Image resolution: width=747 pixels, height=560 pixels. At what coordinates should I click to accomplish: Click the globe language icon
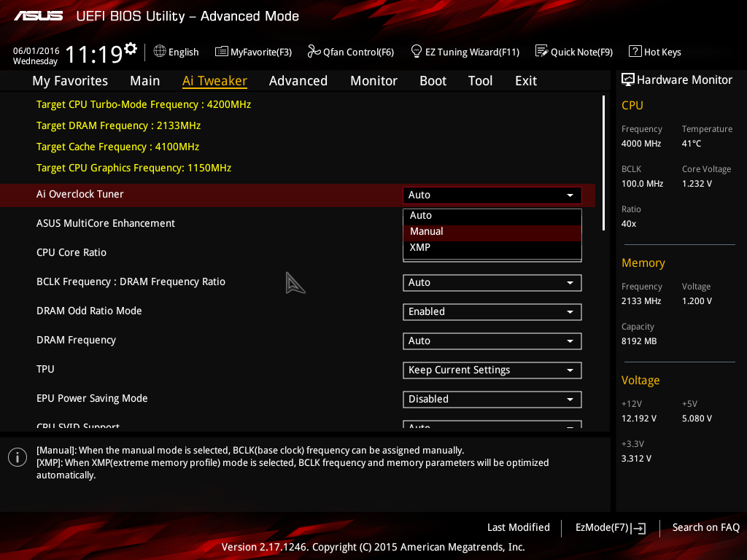click(160, 51)
